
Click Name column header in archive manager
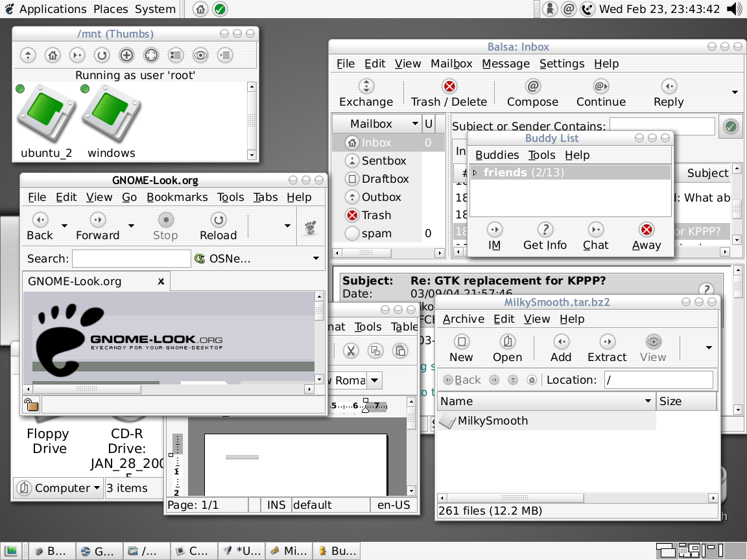pos(546,401)
